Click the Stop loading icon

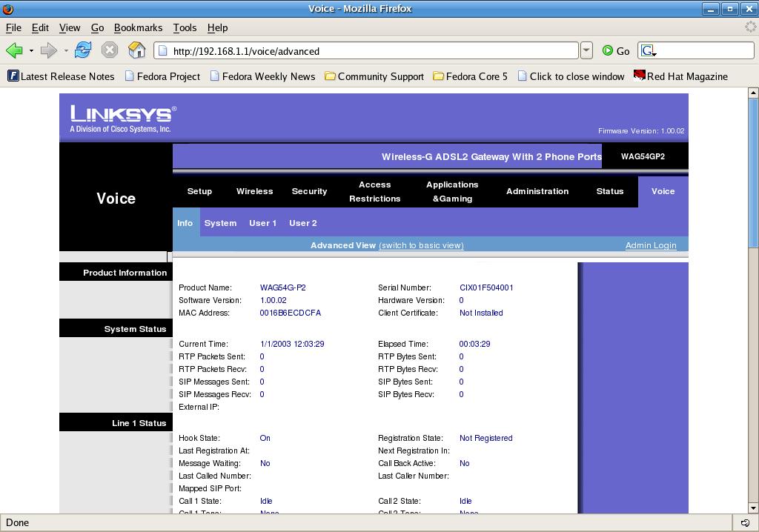tap(110, 50)
